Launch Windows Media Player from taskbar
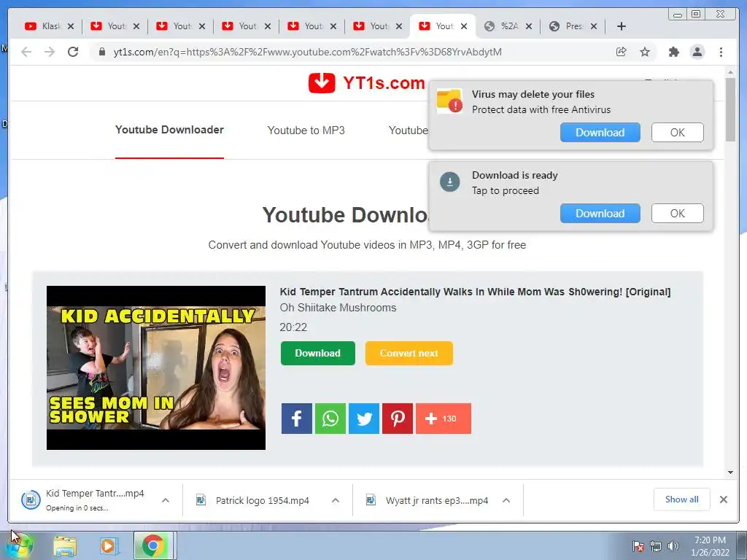The image size is (747, 560). tap(109, 546)
